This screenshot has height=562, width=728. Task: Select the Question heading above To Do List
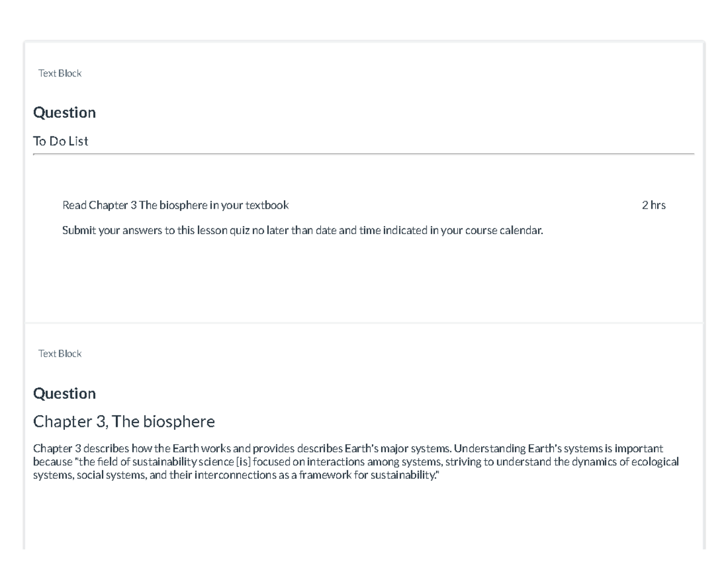64,113
